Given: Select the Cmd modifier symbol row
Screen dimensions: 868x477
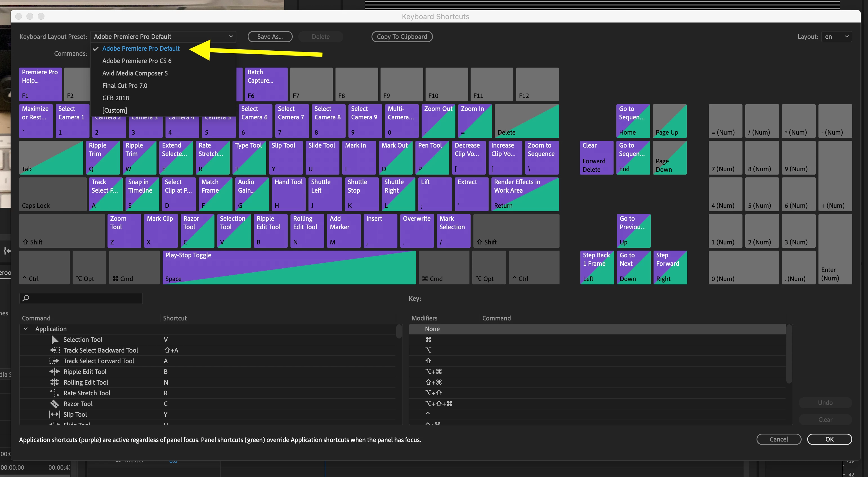Looking at the screenshot, I should coord(428,340).
